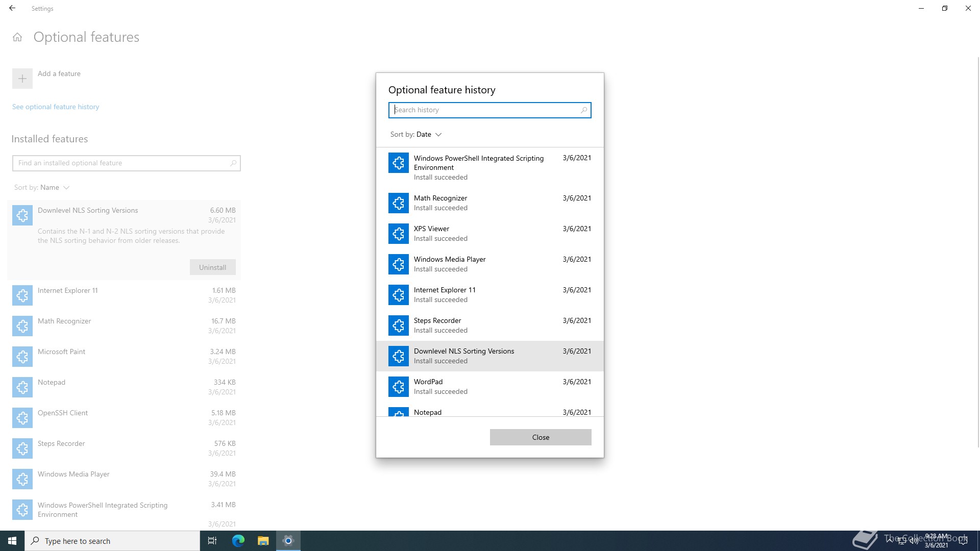This screenshot has width=980, height=551.
Task: Select the Notepad history entry at list bottom
Action: tap(490, 410)
